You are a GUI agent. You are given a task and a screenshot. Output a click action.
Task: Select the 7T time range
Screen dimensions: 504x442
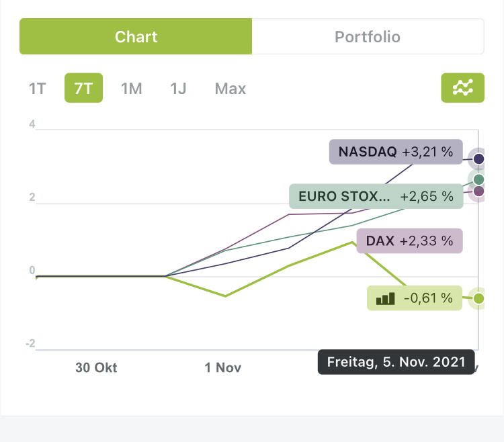[83, 89]
